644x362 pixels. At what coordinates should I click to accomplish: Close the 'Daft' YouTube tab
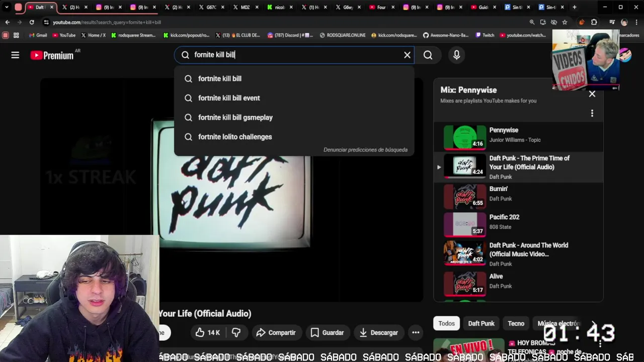pyautogui.click(x=51, y=7)
